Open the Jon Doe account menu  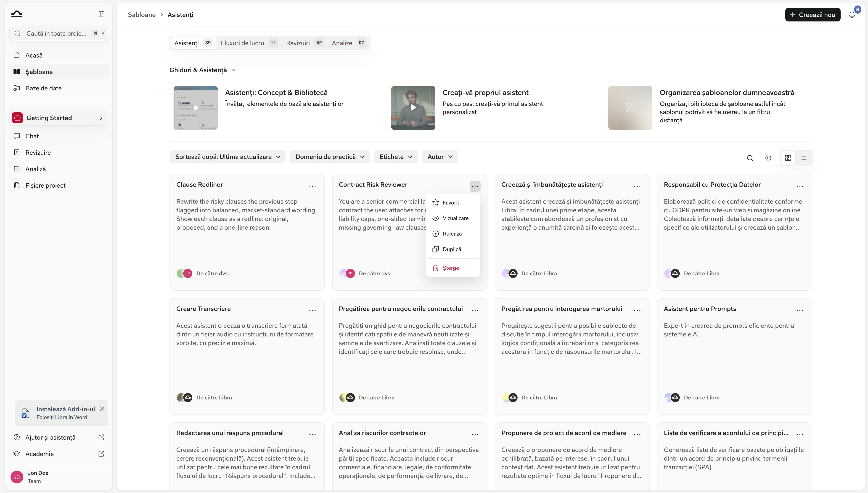(59, 477)
